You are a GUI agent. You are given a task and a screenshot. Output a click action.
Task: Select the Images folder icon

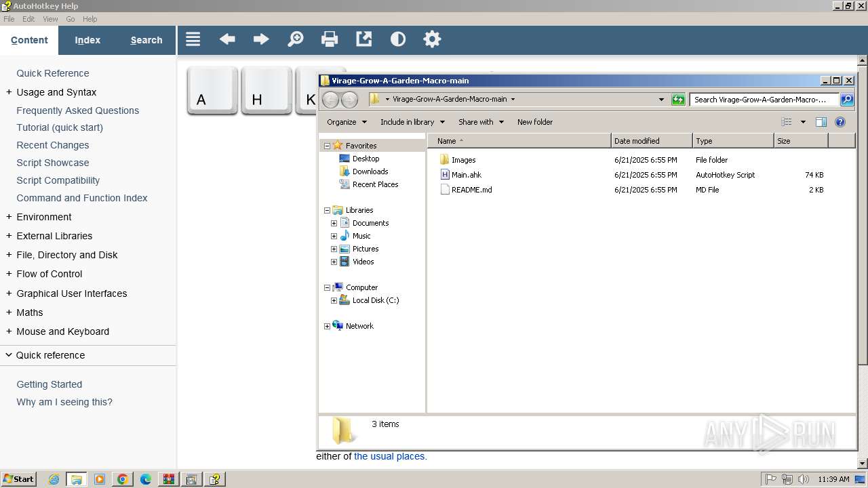[x=445, y=160]
